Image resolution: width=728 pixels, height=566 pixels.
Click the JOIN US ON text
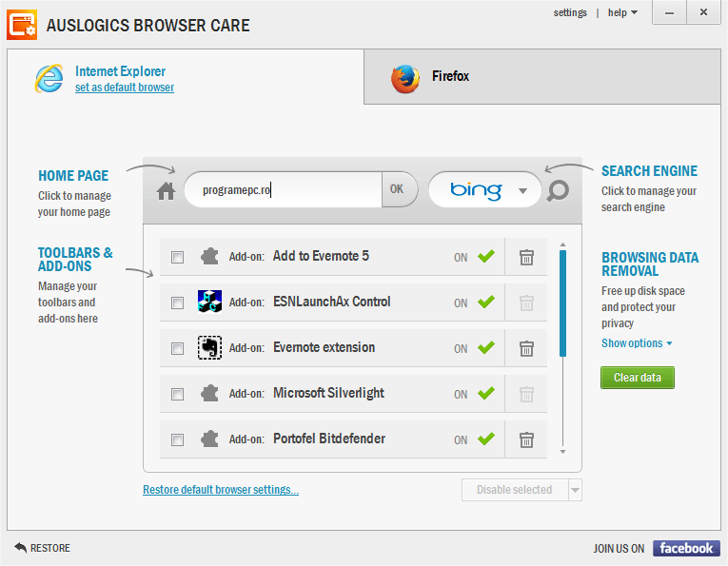pos(619,549)
